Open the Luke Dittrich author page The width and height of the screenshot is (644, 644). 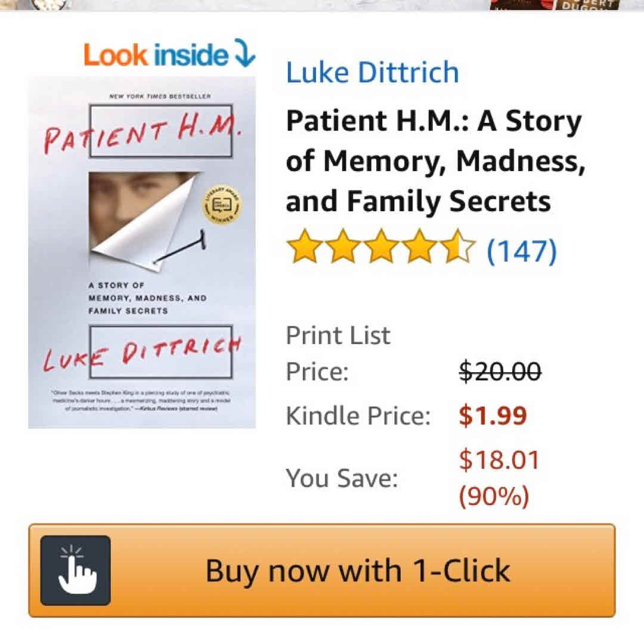(x=372, y=72)
